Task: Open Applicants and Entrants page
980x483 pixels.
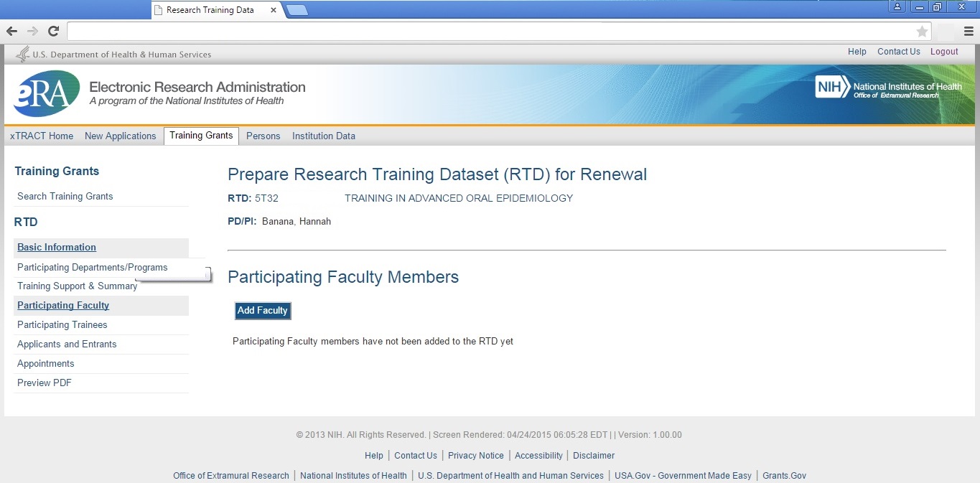Action: pos(67,344)
